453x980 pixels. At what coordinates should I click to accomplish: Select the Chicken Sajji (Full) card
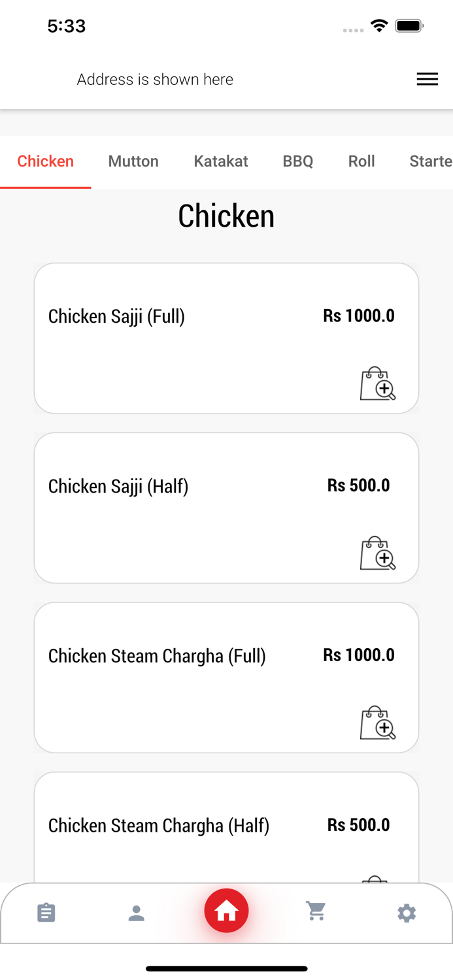pyautogui.click(x=226, y=337)
